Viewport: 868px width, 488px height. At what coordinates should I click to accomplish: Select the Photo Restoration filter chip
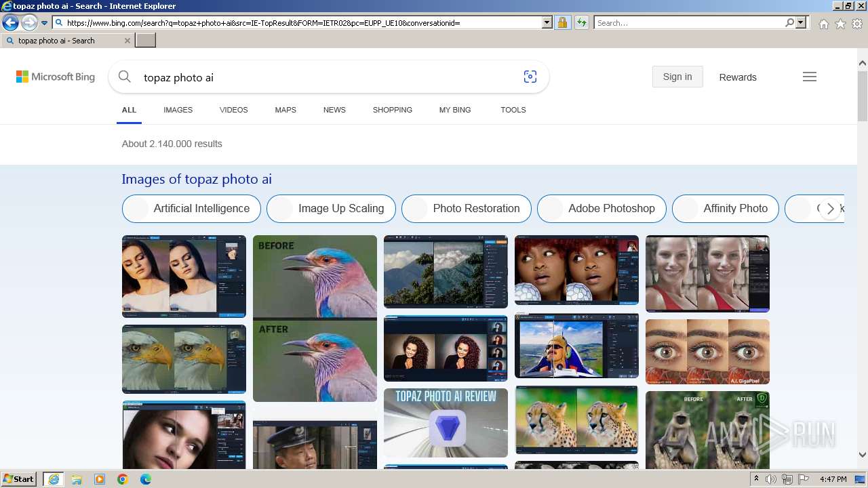click(467, 209)
